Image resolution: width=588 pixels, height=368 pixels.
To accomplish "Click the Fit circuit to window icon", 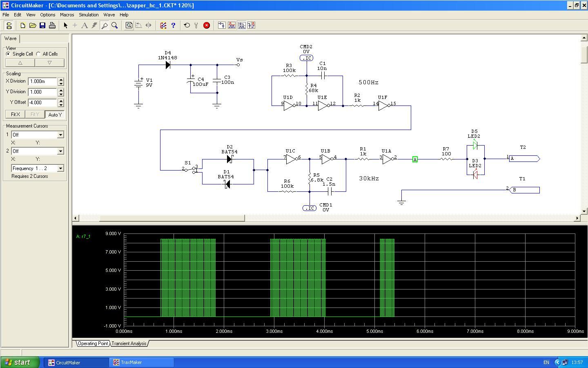I will click(129, 25).
